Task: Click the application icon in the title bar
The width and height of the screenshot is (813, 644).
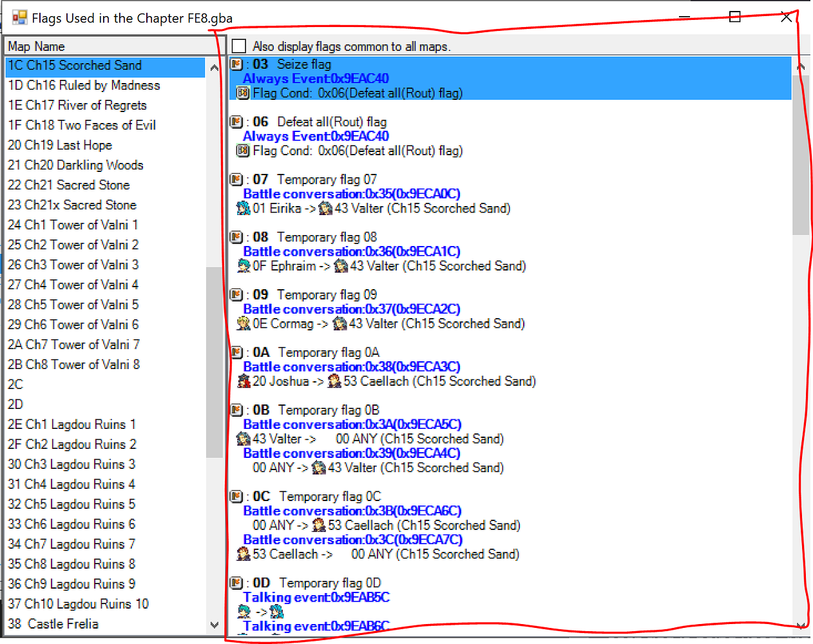Action: point(19,17)
